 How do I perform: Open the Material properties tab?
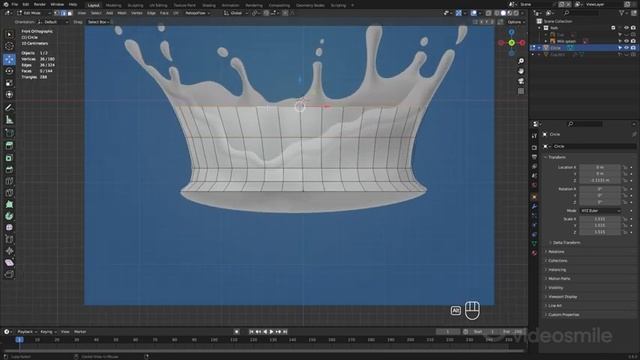534,253
